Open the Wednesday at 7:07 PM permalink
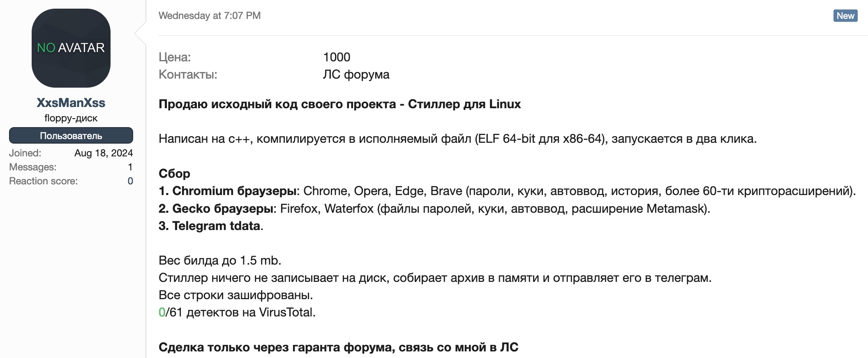This screenshot has width=868, height=358. [x=210, y=16]
